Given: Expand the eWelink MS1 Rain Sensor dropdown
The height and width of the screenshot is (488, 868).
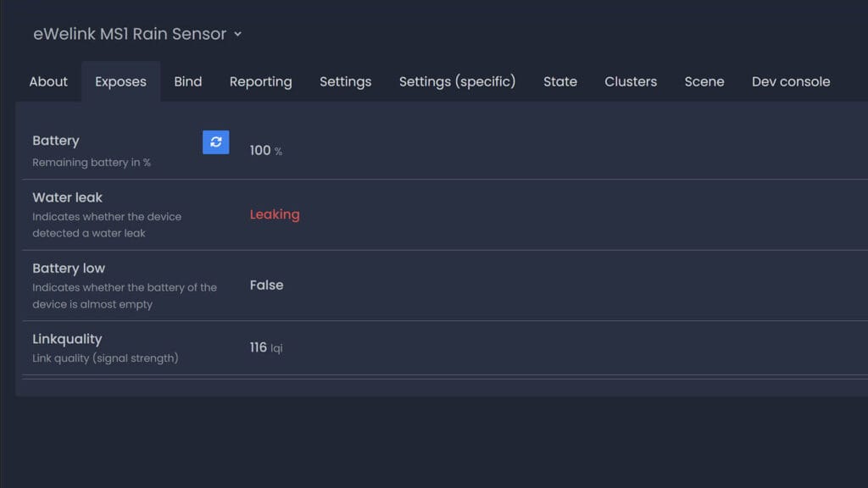Looking at the screenshot, I should pyautogui.click(x=137, y=34).
